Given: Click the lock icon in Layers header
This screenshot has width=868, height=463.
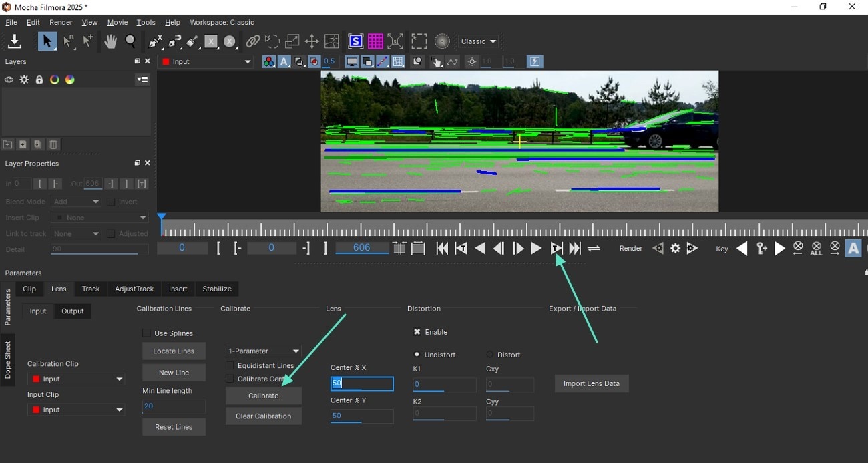Looking at the screenshot, I should 39,80.
